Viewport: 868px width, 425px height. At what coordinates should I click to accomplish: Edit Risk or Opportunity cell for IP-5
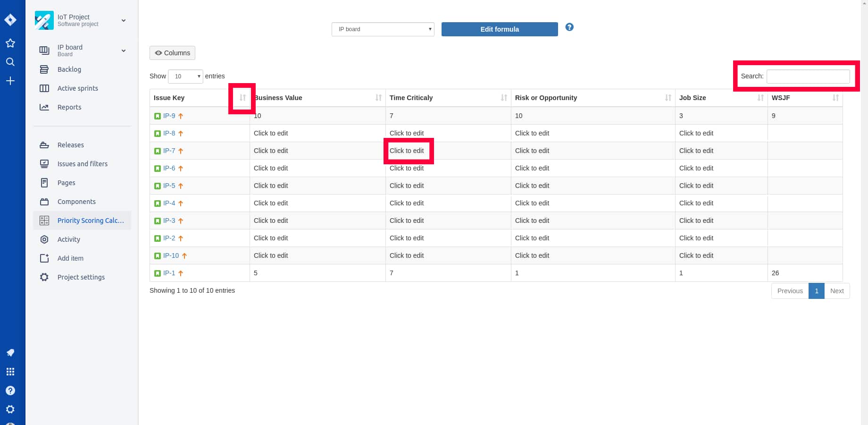[x=532, y=186]
